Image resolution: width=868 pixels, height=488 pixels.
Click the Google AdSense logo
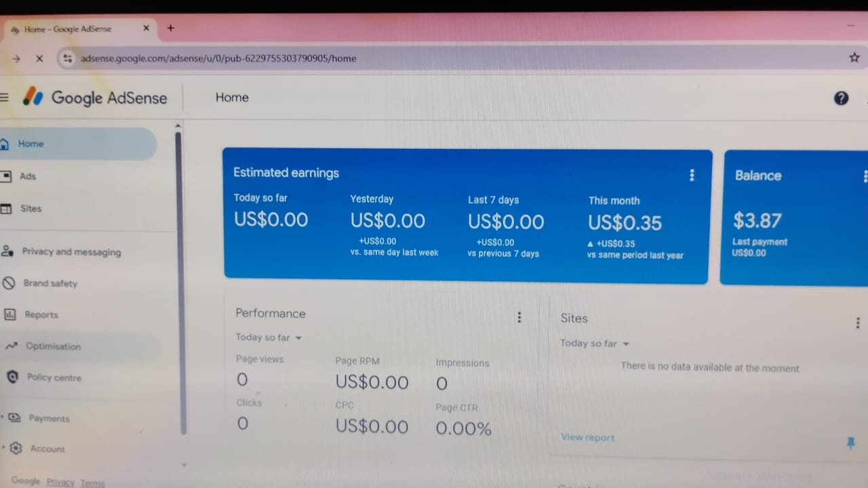coord(96,98)
